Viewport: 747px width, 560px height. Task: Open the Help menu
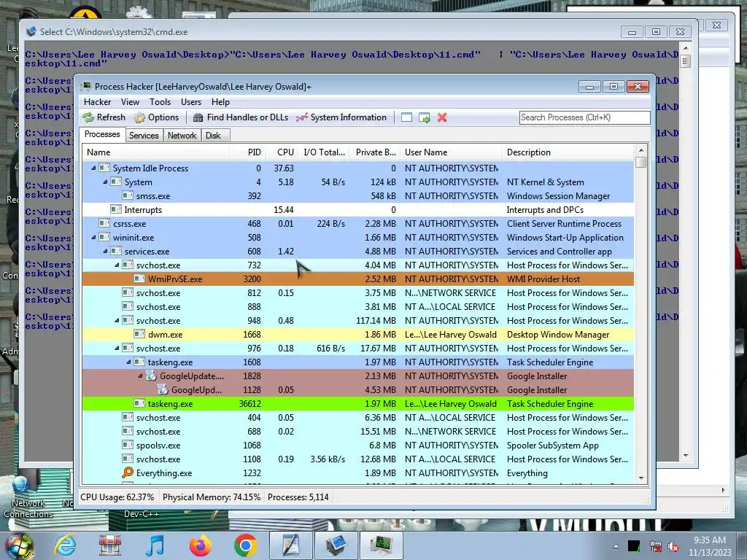tap(220, 102)
